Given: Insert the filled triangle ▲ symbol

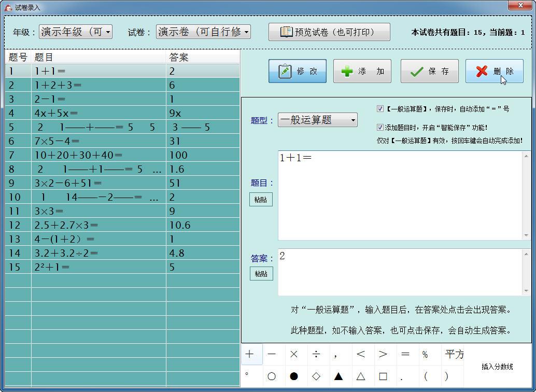Looking at the screenshot, I should pos(338,376).
